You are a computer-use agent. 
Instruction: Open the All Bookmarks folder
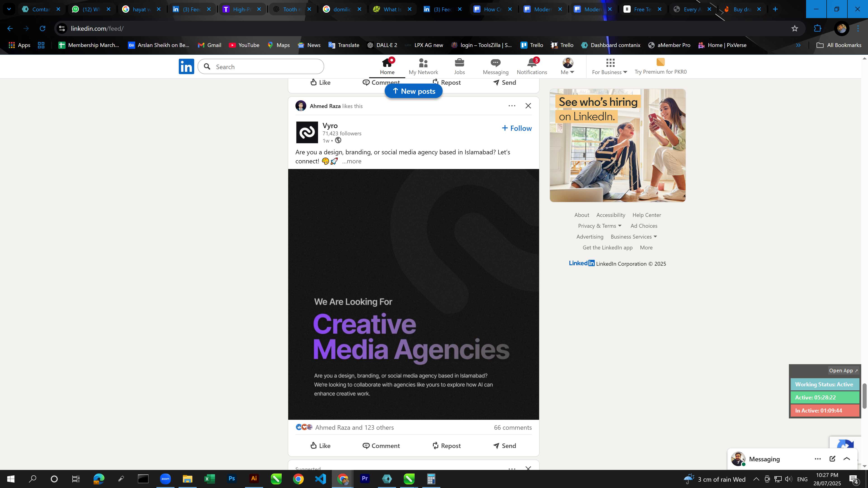point(839,45)
